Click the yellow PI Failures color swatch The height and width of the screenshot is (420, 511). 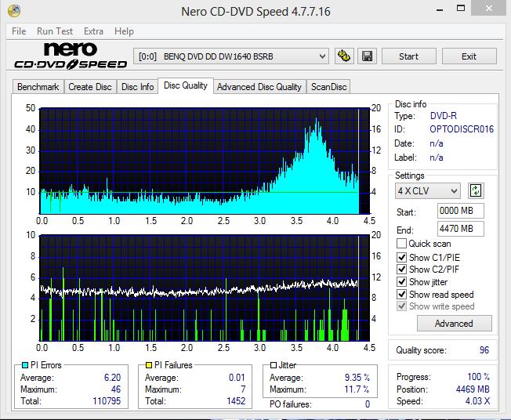[x=149, y=365]
